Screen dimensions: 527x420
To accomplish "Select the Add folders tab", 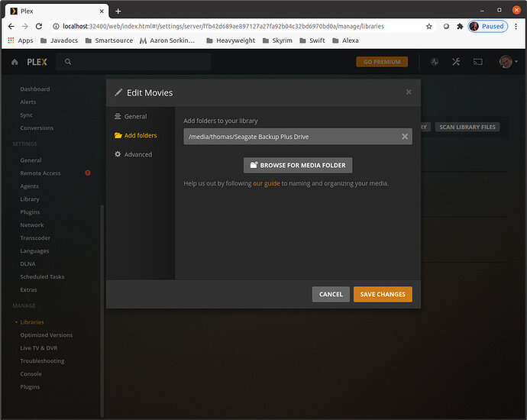I will (x=135, y=135).
